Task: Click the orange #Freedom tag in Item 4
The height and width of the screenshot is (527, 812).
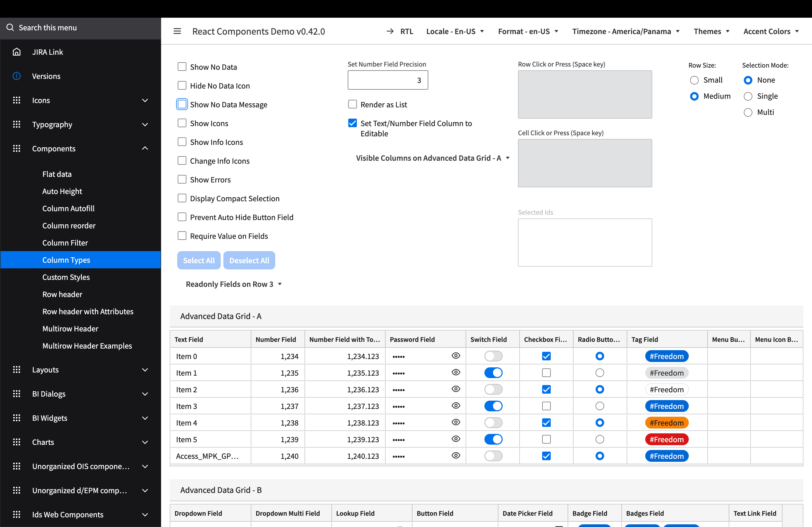Action: [x=667, y=423]
